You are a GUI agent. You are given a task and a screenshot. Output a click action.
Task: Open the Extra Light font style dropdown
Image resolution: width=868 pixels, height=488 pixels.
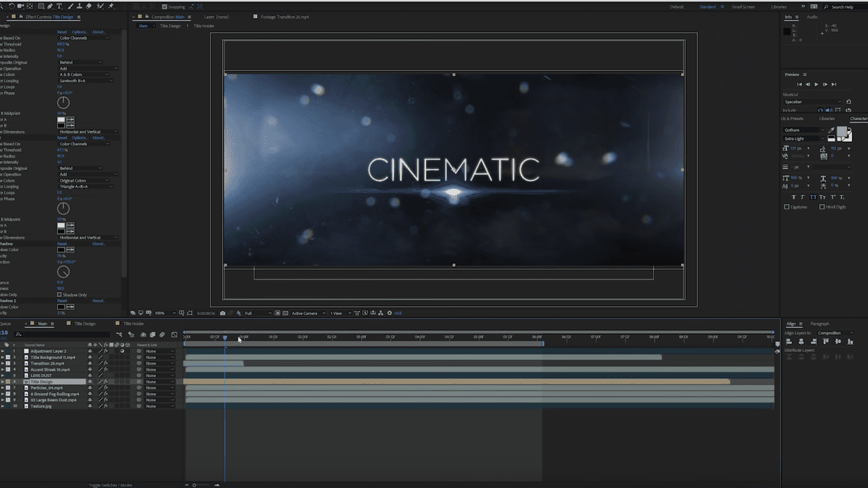coord(804,139)
